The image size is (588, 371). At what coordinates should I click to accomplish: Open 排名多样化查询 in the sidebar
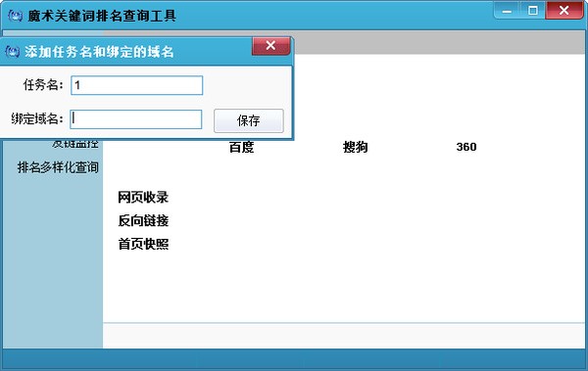coord(58,167)
